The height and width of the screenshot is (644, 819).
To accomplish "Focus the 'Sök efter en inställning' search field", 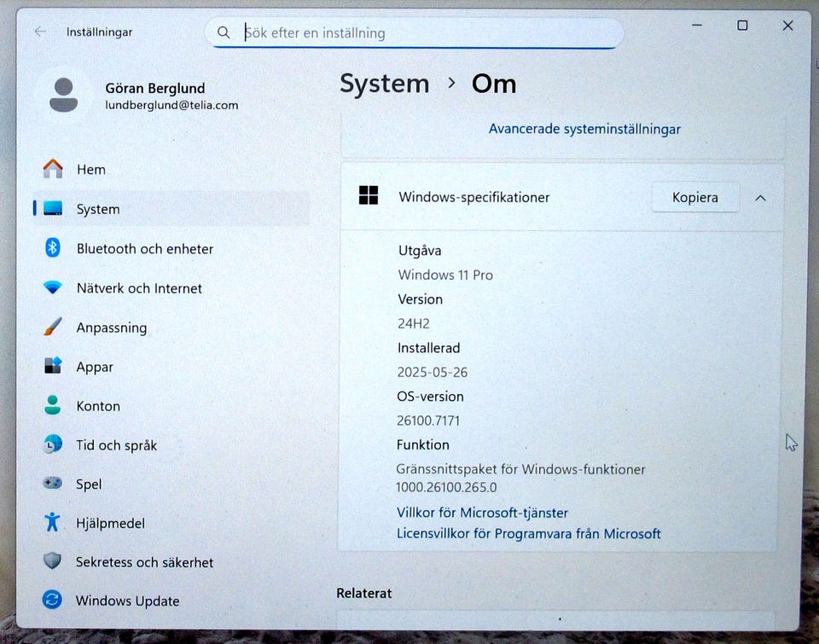I will [x=415, y=33].
